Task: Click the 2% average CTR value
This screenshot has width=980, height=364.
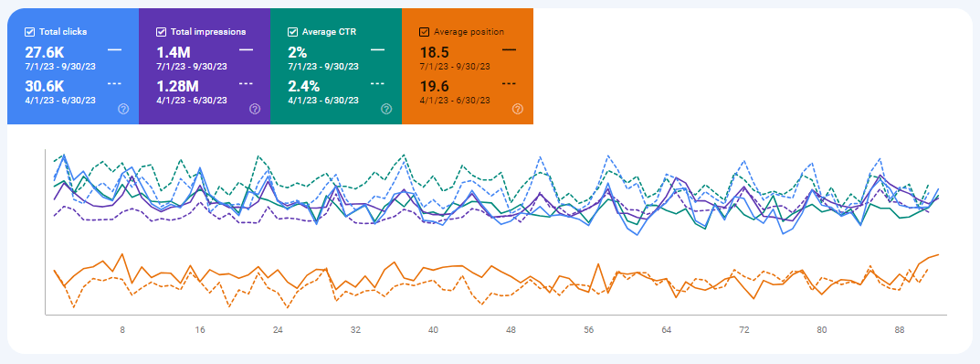Action: click(297, 51)
